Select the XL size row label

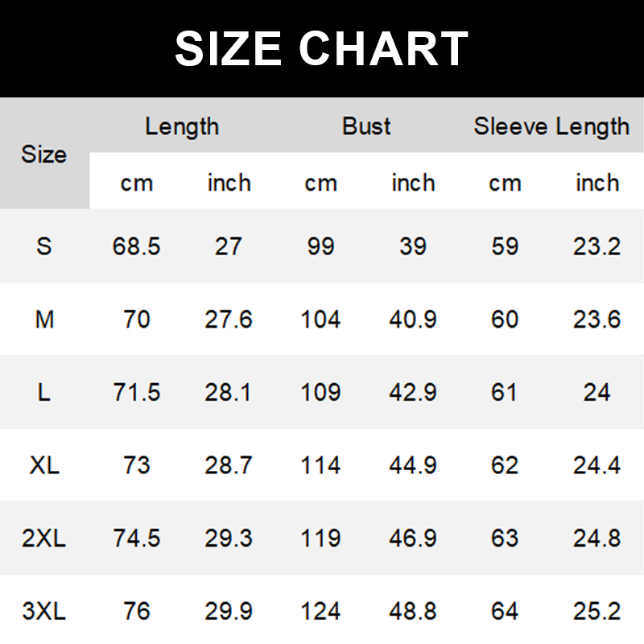(x=44, y=464)
